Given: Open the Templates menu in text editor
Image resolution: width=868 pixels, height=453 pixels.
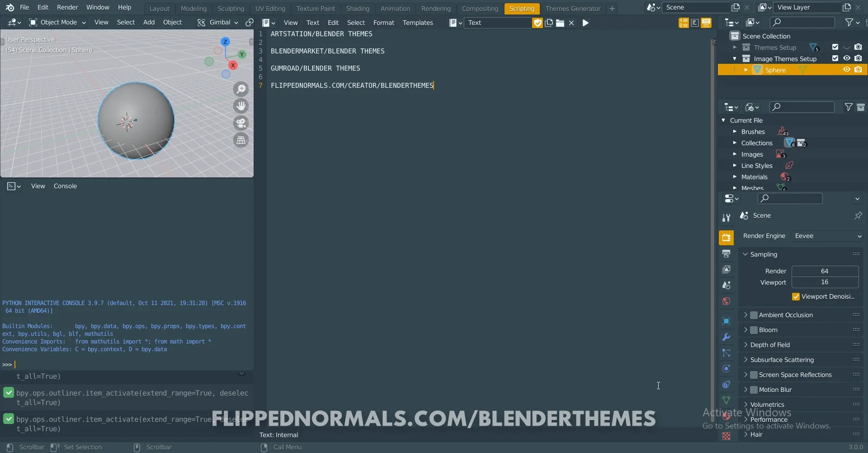Looking at the screenshot, I should [418, 23].
